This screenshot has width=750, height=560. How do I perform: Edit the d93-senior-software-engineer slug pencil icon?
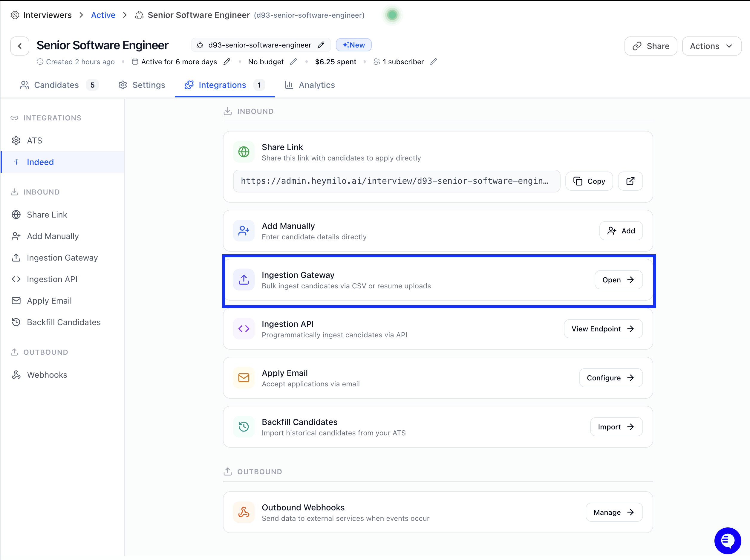click(321, 45)
